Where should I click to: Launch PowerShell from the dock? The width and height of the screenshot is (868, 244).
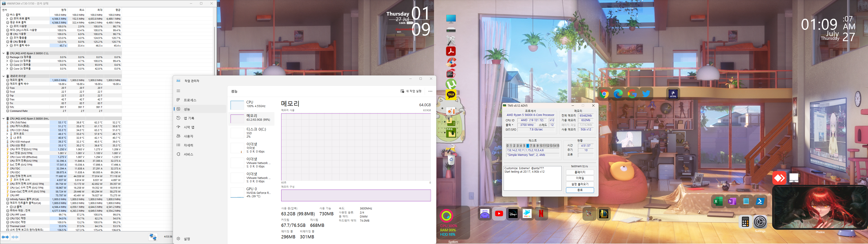[x=760, y=202]
